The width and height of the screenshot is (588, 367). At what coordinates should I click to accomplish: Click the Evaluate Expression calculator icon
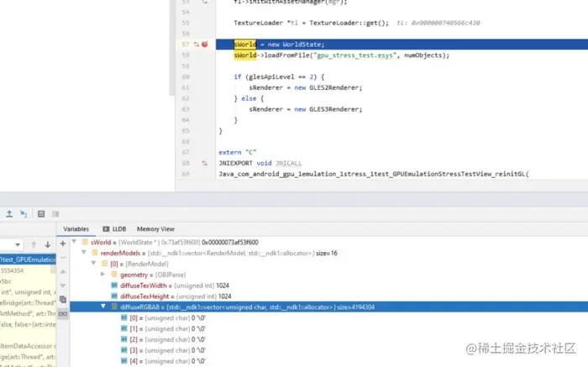(41, 213)
